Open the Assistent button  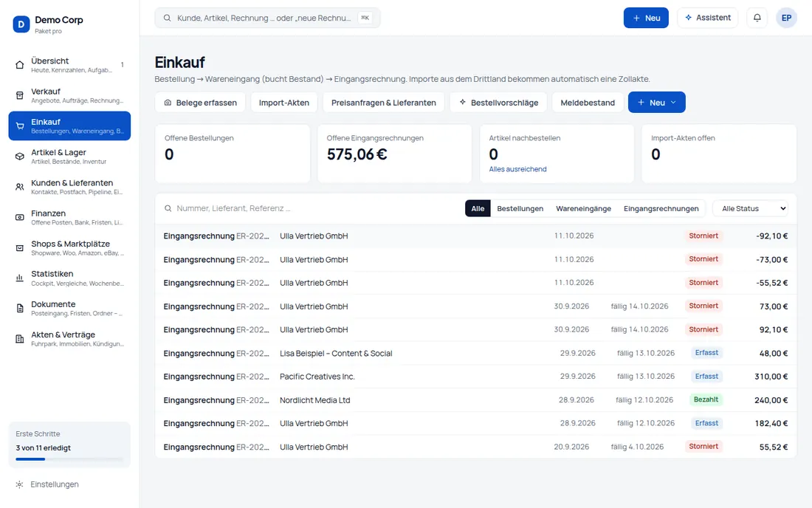click(707, 18)
